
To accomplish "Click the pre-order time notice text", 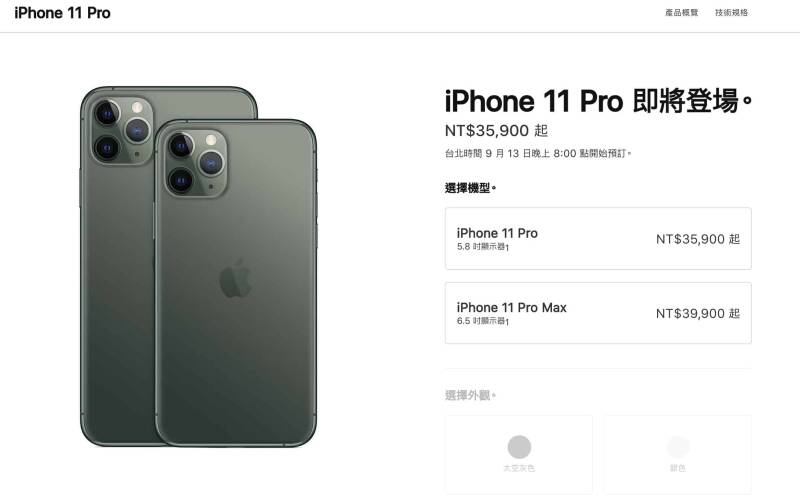I will 538,153.
